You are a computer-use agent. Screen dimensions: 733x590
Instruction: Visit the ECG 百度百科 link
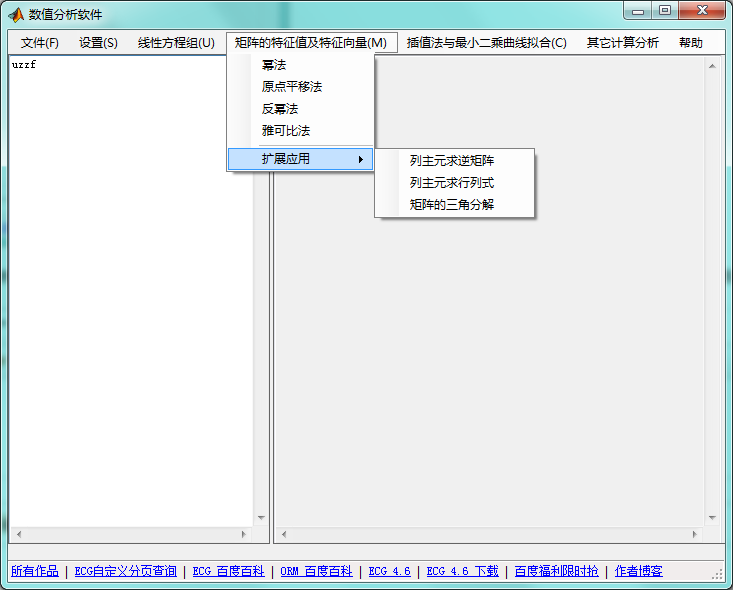click(229, 571)
